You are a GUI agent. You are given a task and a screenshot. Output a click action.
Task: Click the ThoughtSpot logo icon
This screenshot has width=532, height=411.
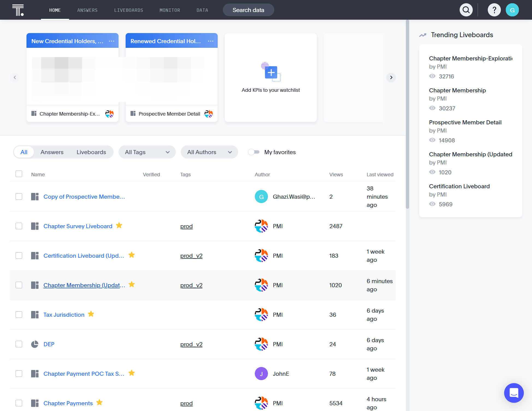(18, 10)
